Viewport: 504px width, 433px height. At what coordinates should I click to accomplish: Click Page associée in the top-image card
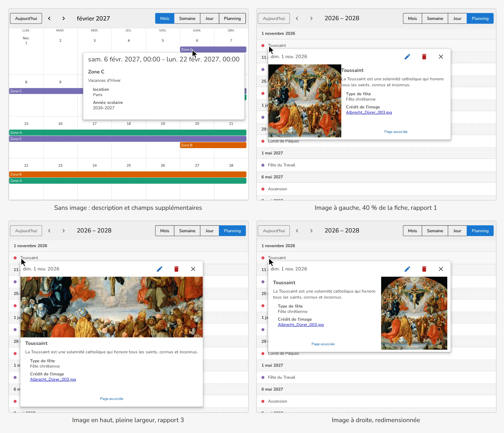click(x=112, y=399)
